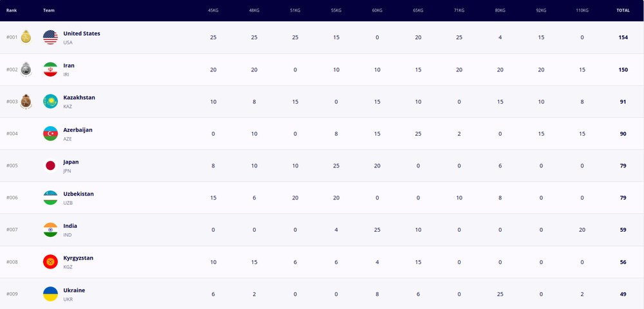Open the Azerbaijan team link
The image size is (644, 309).
78,129
